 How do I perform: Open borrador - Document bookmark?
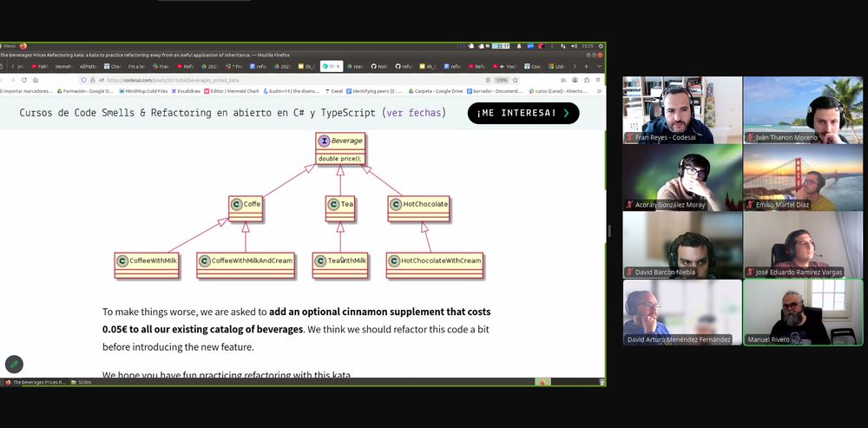point(495,91)
